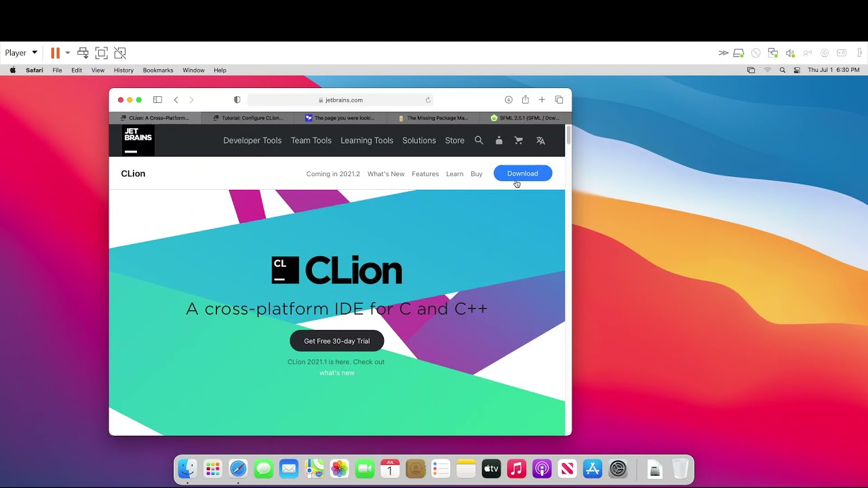868x488 pixels.
Task: Show Safari downloads icon
Action: point(509,100)
